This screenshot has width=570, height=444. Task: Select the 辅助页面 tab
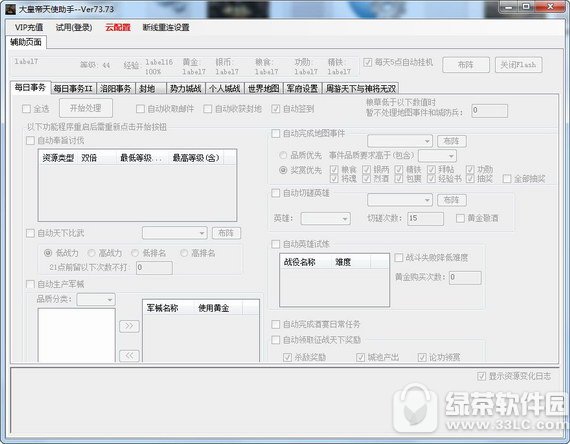click(26, 42)
